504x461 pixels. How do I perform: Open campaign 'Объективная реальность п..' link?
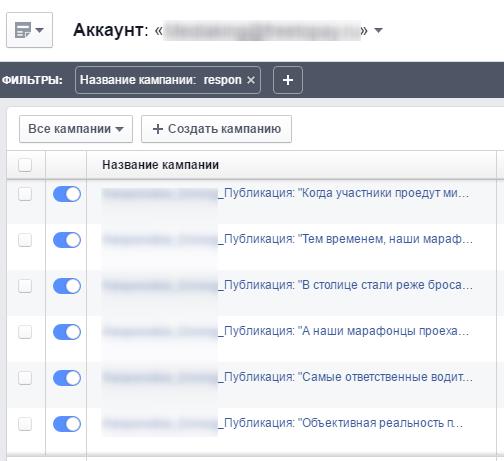point(283,423)
